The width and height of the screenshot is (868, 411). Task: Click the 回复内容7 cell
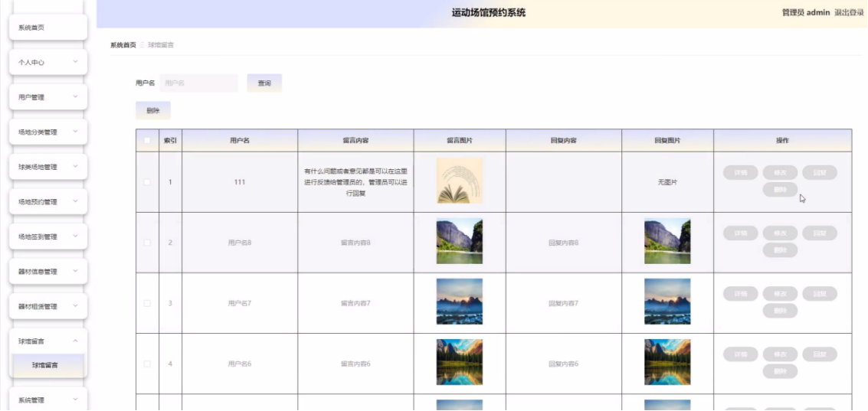pos(564,303)
